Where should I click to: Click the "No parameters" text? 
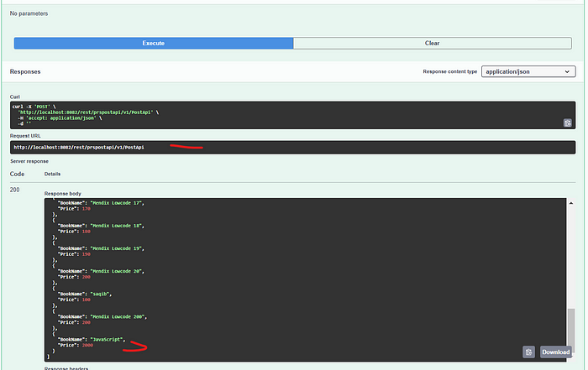[x=29, y=14]
